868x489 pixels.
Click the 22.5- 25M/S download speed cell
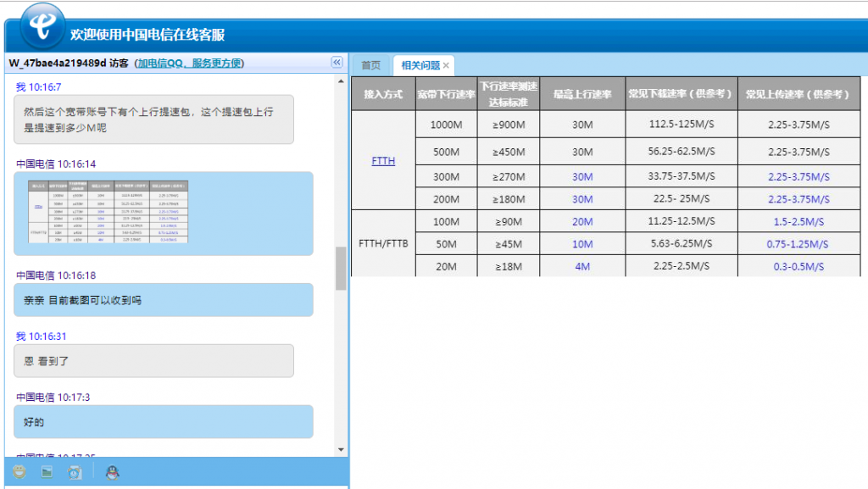(682, 198)
